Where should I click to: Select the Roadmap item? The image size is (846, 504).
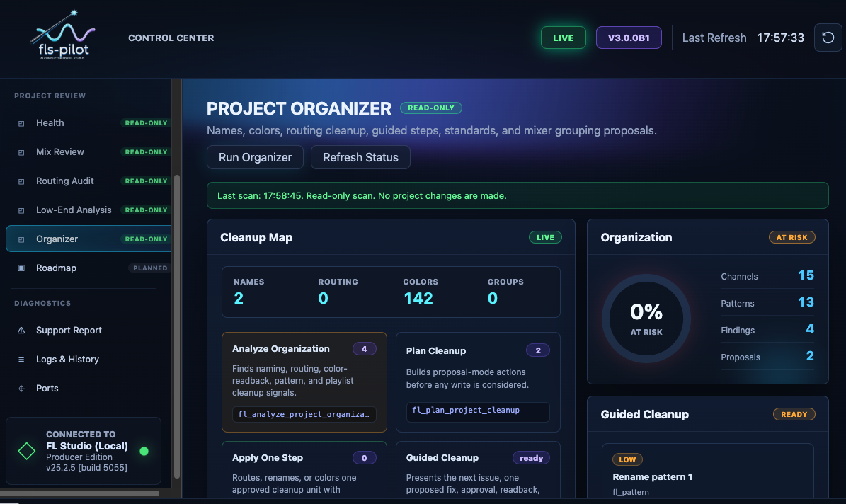(88, 268)
